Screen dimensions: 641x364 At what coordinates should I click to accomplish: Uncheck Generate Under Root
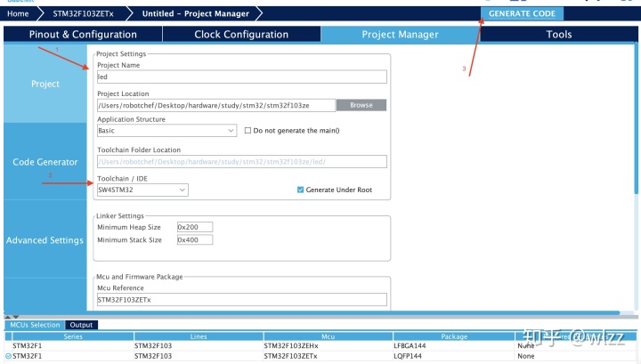point(300,190)
